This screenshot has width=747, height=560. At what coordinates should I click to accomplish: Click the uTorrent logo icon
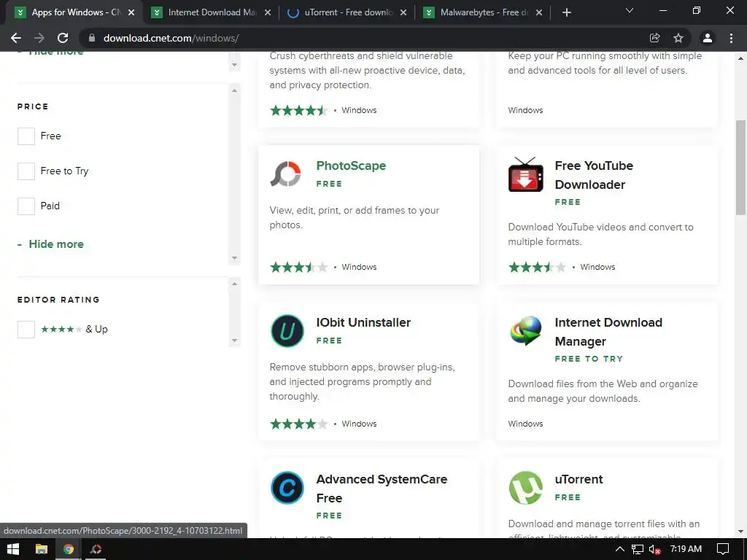525,488
